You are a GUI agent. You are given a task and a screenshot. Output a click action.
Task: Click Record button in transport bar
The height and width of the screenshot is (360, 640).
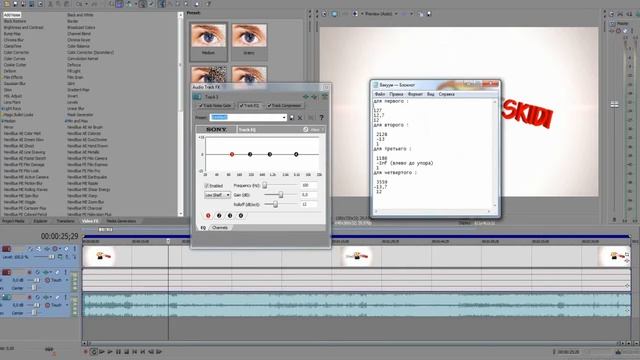click(86, 351)
